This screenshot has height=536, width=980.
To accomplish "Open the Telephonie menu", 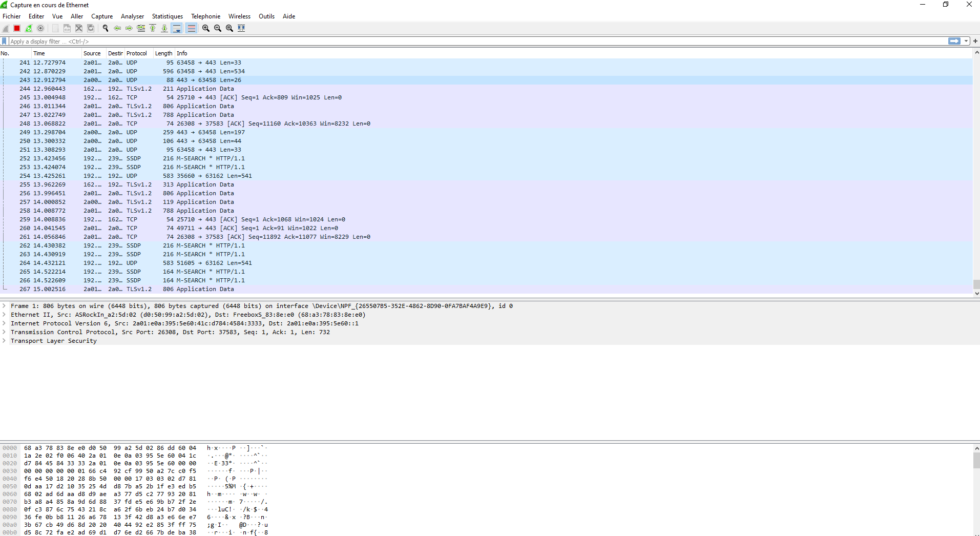I will (x=205, y=16).
